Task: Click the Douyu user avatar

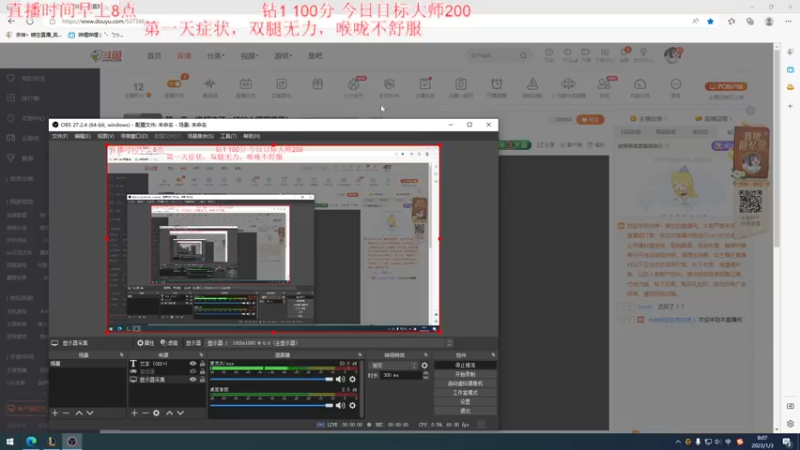Action: [672, 55]
